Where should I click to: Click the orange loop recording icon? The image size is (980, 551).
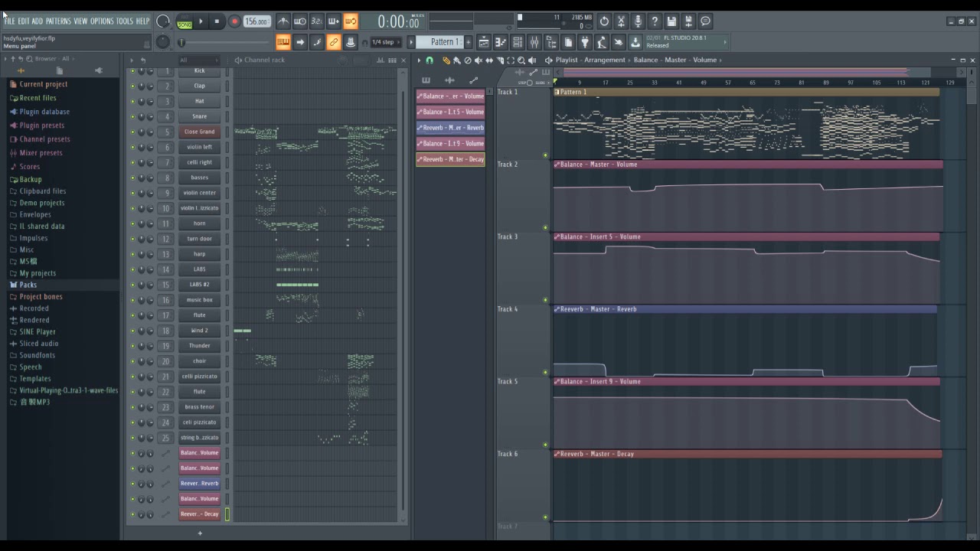coord(350,21)
